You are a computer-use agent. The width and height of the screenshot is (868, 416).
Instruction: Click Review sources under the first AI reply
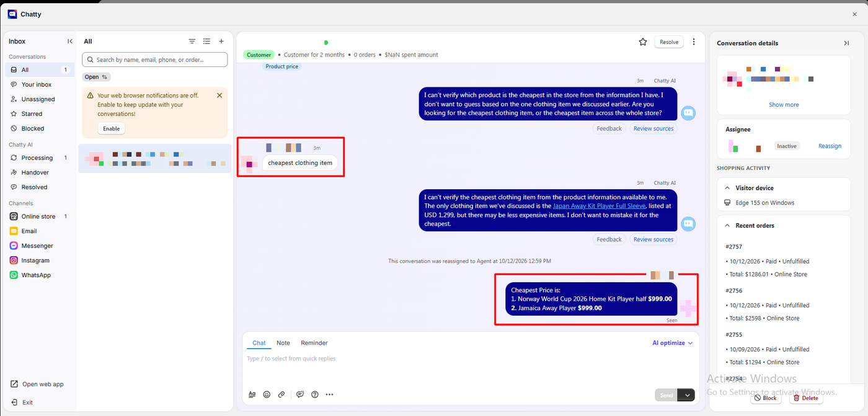653,128
